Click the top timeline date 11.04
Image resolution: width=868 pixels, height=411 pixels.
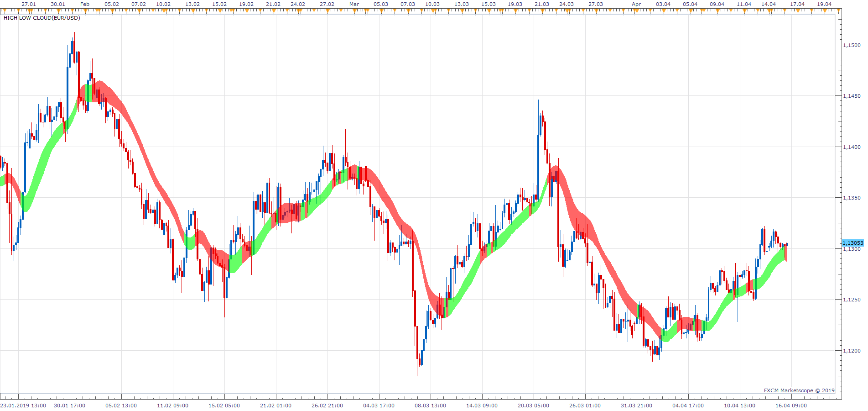click(x=744, y=4)
